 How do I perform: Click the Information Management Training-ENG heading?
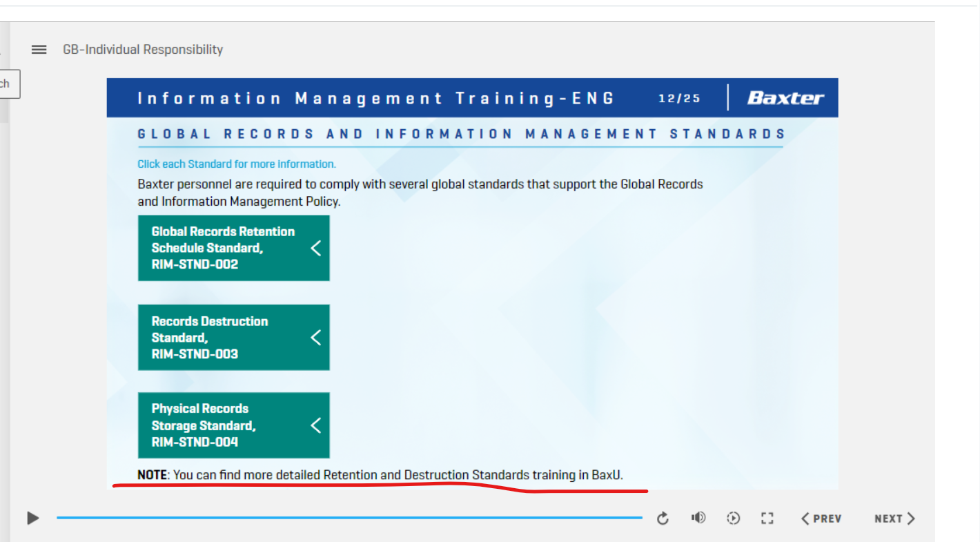pyautogui.click(x=376, y=98)
